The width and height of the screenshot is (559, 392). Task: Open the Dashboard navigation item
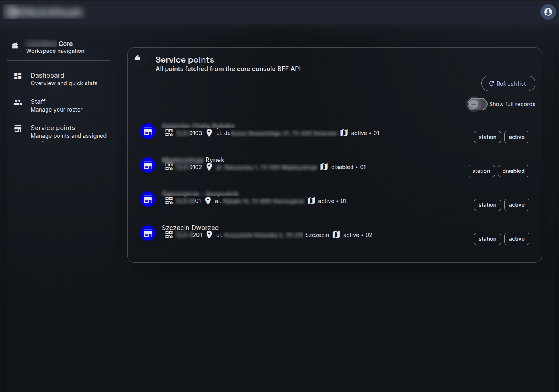(47, 76)
